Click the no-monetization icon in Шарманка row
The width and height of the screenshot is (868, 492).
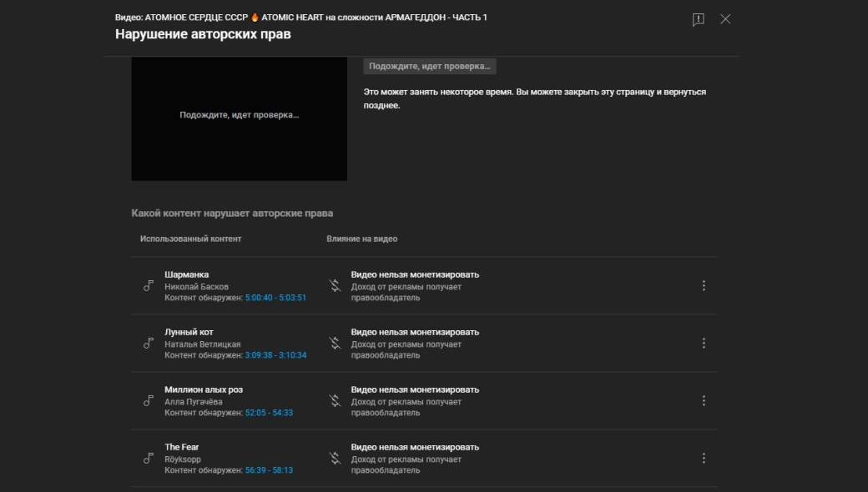335,286
